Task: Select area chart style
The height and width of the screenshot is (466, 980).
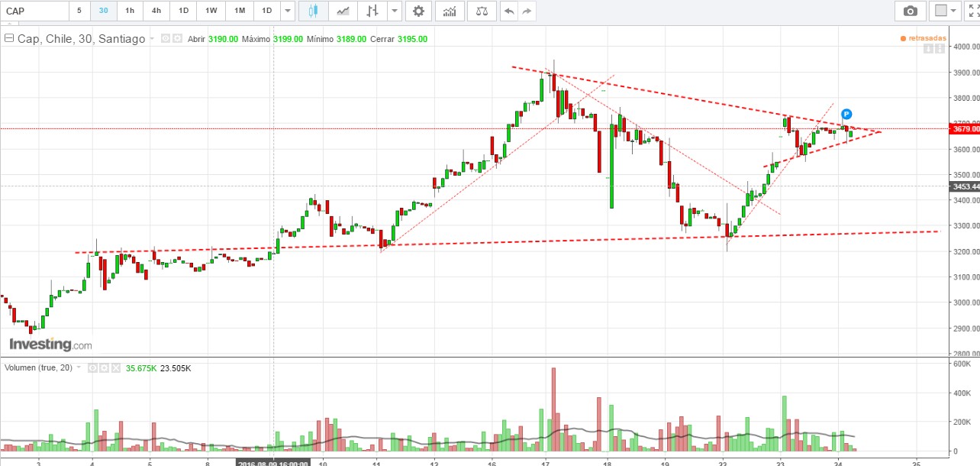Action: 343,11
